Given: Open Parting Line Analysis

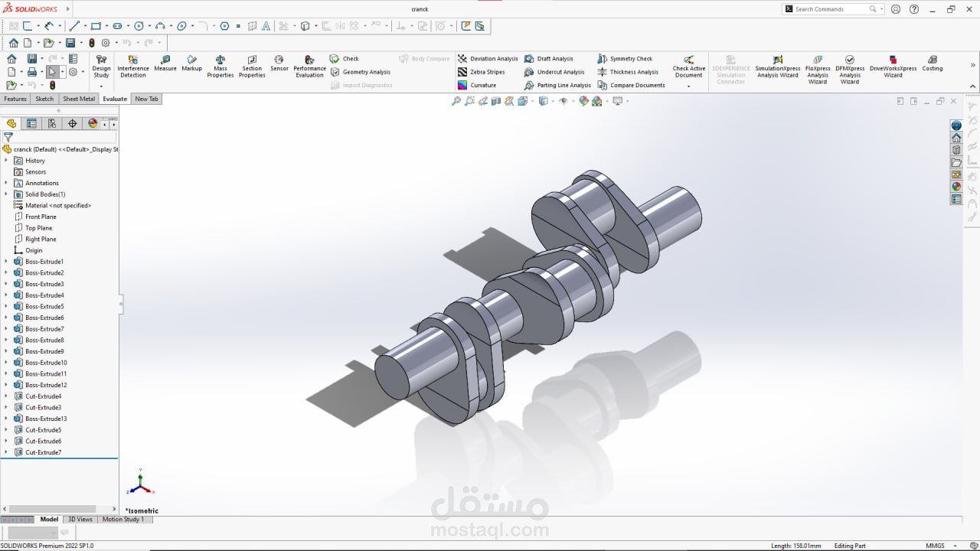Looking at the screenshot, I should coord(557,85).
